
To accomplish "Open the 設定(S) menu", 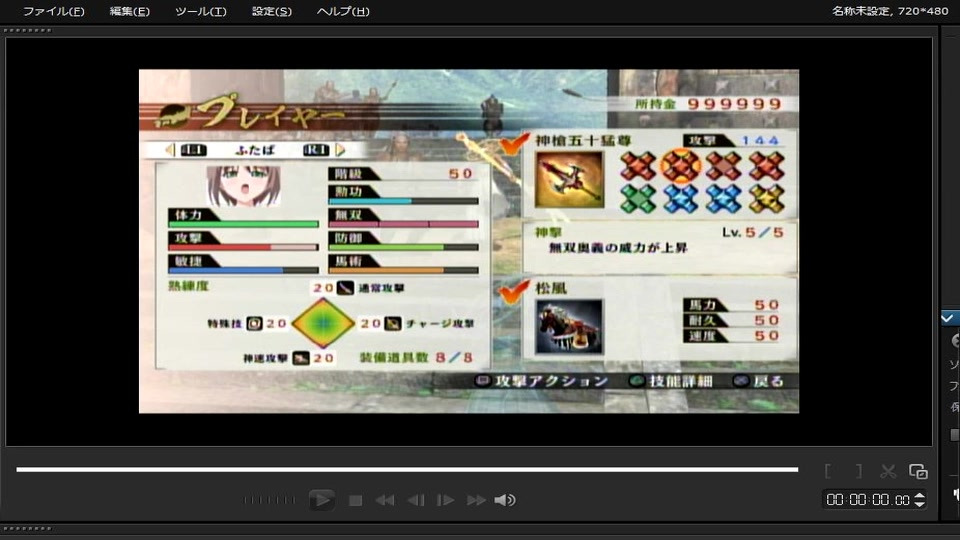I will click(x=272, y=11).
